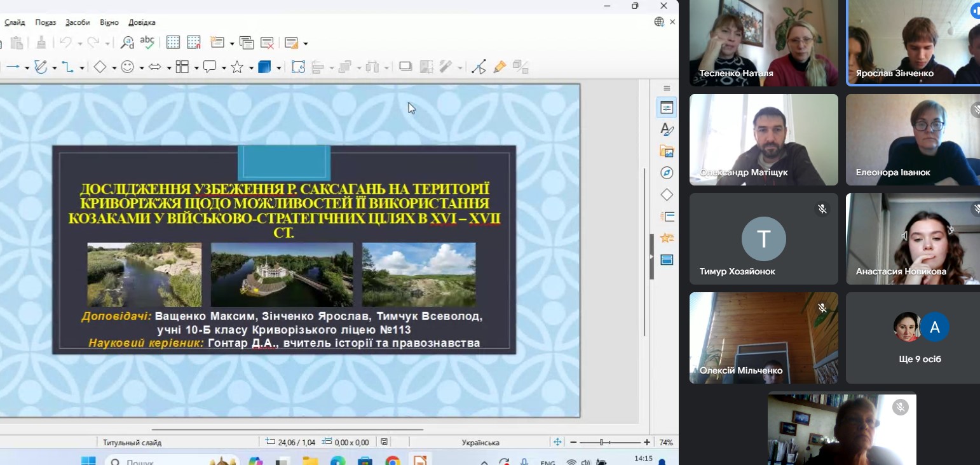Expand the basic shapes dropdown
Screen dimensions: 980x465
(x=114, y=67)
